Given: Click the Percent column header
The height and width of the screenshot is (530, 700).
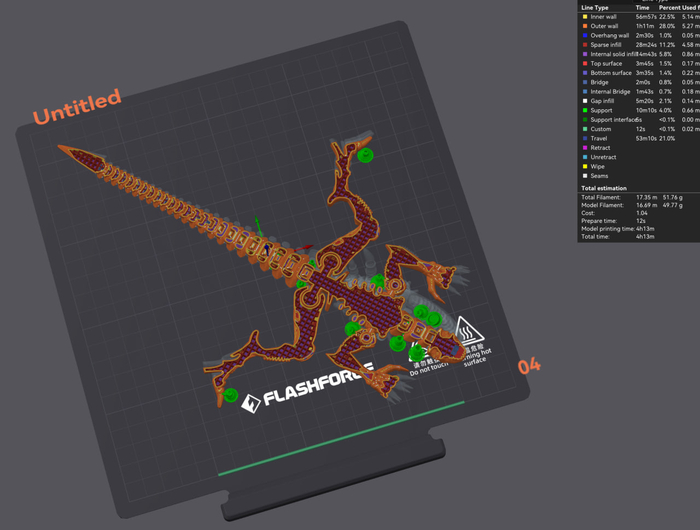Looking at the screenshot, I should [x=671, y=7].
